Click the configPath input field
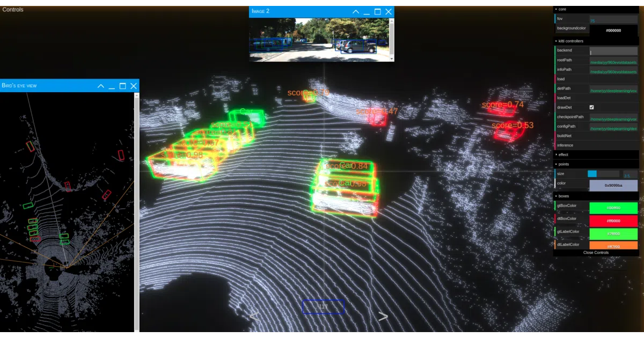 pos(613,128)
